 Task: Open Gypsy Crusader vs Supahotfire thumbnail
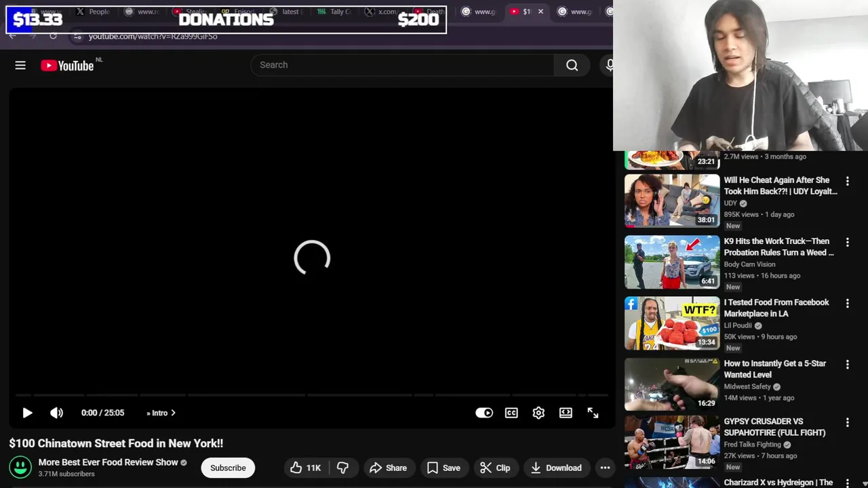(672, 442)
